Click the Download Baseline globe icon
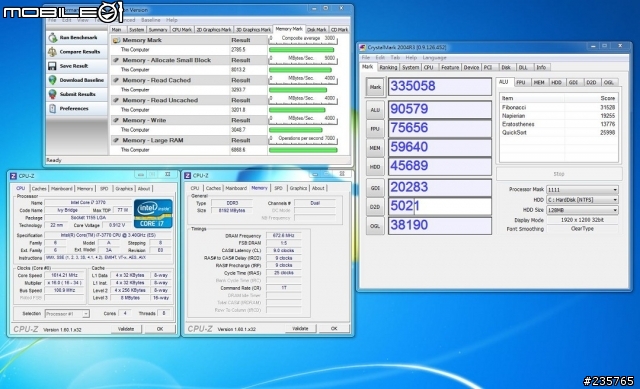640x389 pixels. (x=53, y=80)
